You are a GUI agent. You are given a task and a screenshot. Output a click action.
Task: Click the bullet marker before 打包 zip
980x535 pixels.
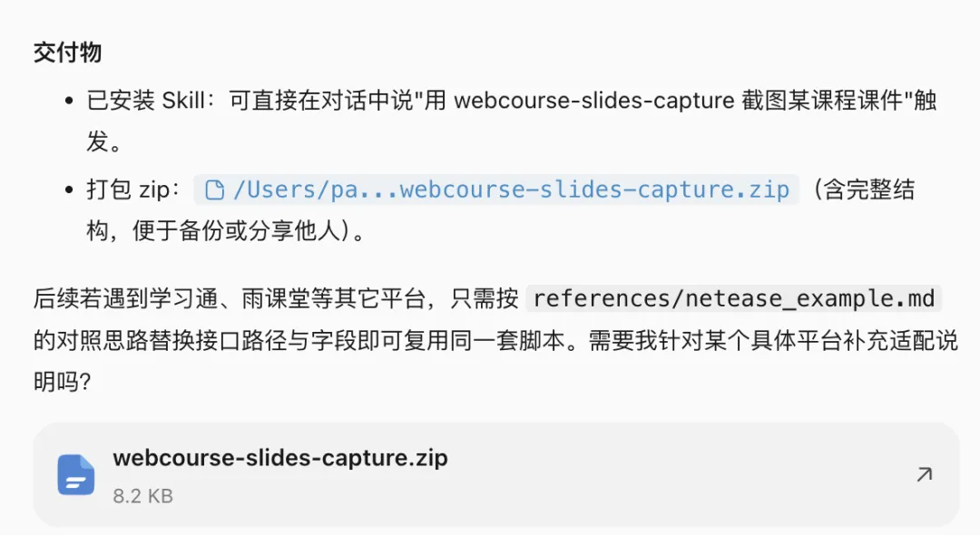(x=69, y=190)
